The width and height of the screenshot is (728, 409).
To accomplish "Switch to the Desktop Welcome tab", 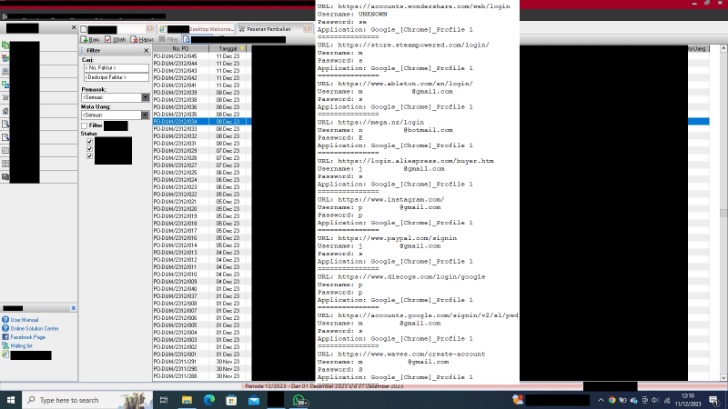I will pyautogui.click(x=197, y=29).
